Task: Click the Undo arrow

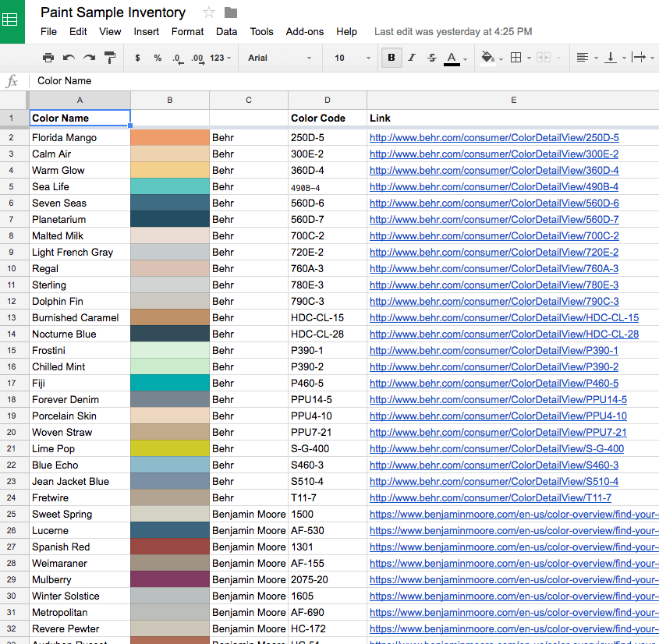Action: [x=69, y=58]
